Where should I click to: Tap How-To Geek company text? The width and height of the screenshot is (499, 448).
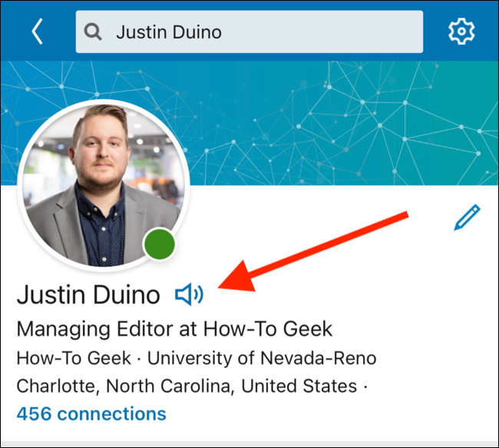coord(74,358)
